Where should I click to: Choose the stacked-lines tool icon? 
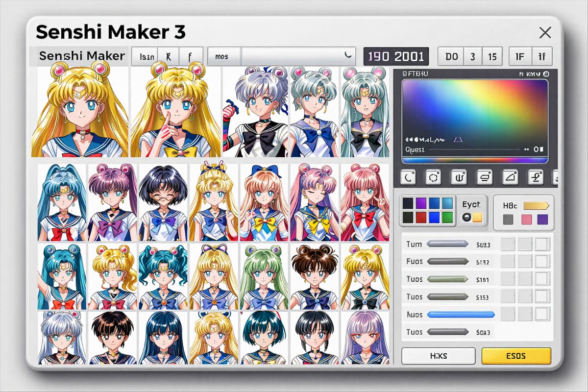(x=484, y=177)
